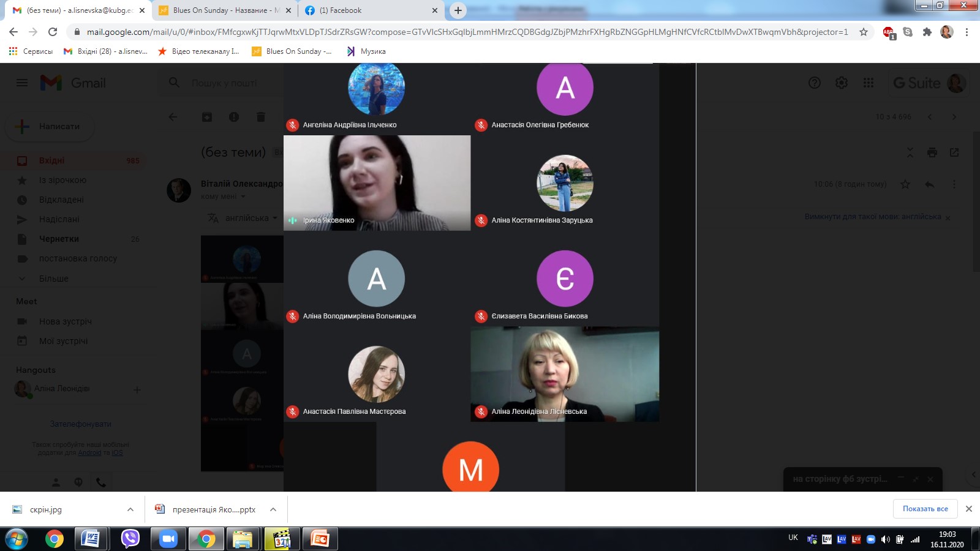Click the reply arrow icon
The image size is (980, 551).
pyautogui.click(x=929, y=184)
